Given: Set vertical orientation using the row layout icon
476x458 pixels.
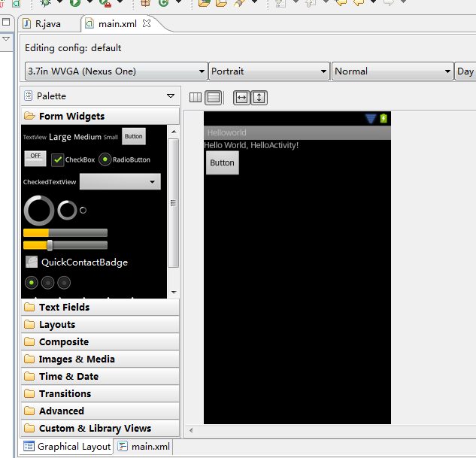Looking at the screenshot, I should (214, 98).
